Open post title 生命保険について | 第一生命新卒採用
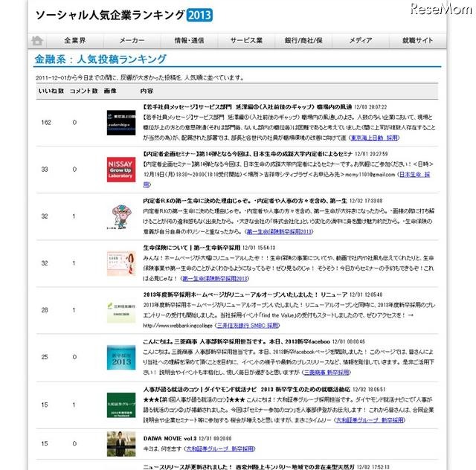The width and height of the screenshot is (476, 470). pos(192,248)
